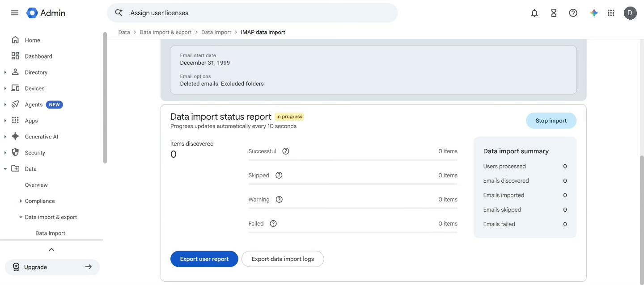
Task: Click Emails imported row
Action: [525, 195]
